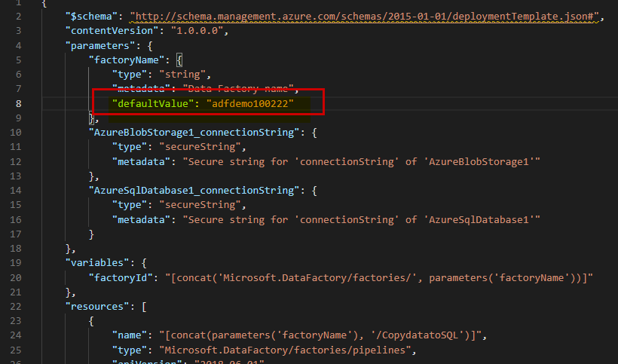
Task: Click the "adfdemo100222" string value
Action: [x=250, y=103]
